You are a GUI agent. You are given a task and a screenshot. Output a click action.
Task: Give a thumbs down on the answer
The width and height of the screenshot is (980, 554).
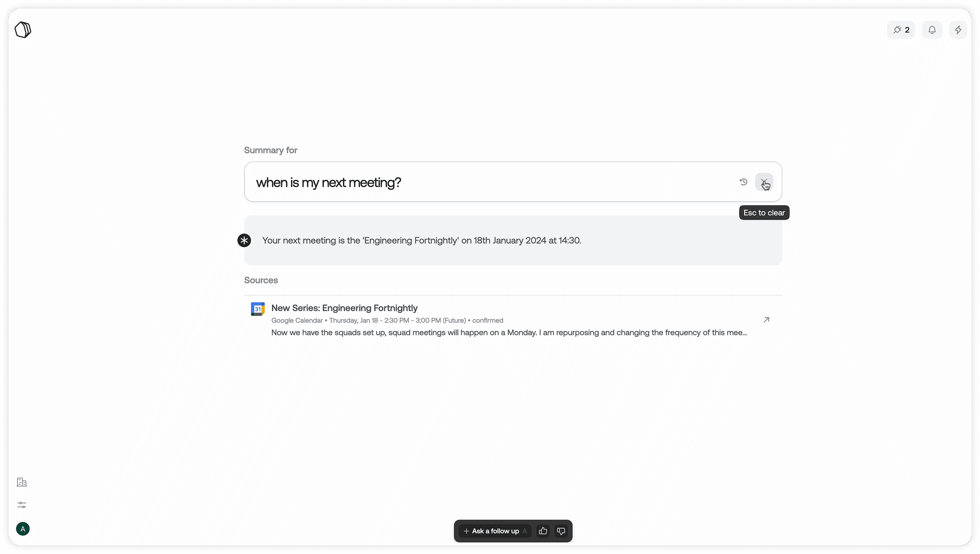561,531
